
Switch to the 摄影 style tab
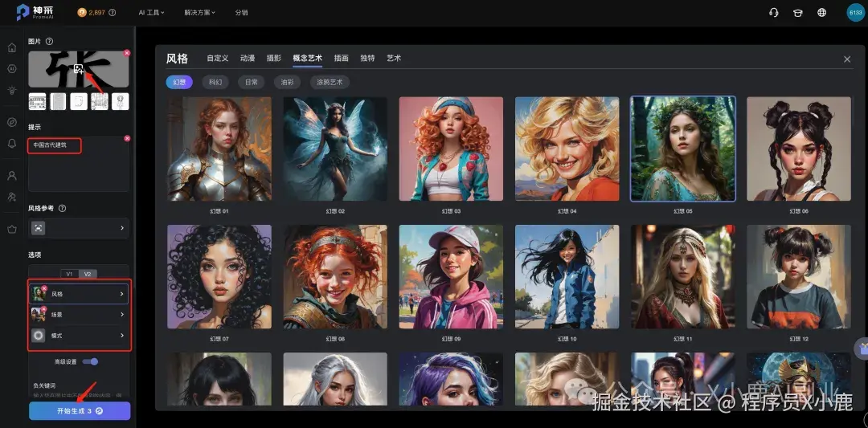(274, 58)
